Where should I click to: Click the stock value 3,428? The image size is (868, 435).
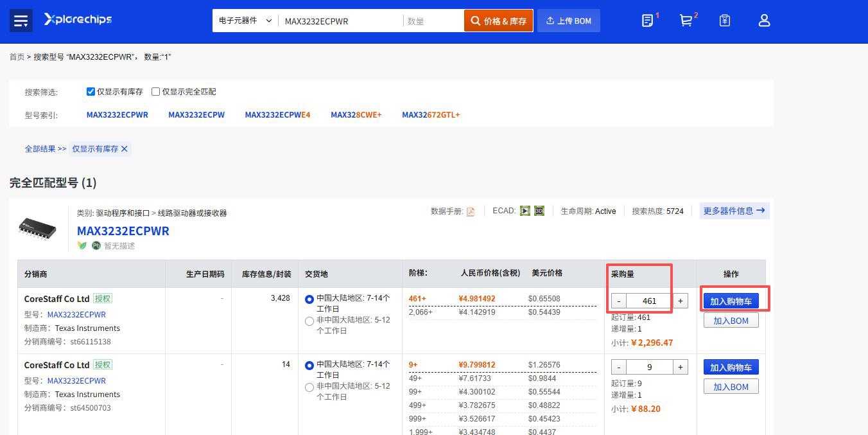(281, 298)
